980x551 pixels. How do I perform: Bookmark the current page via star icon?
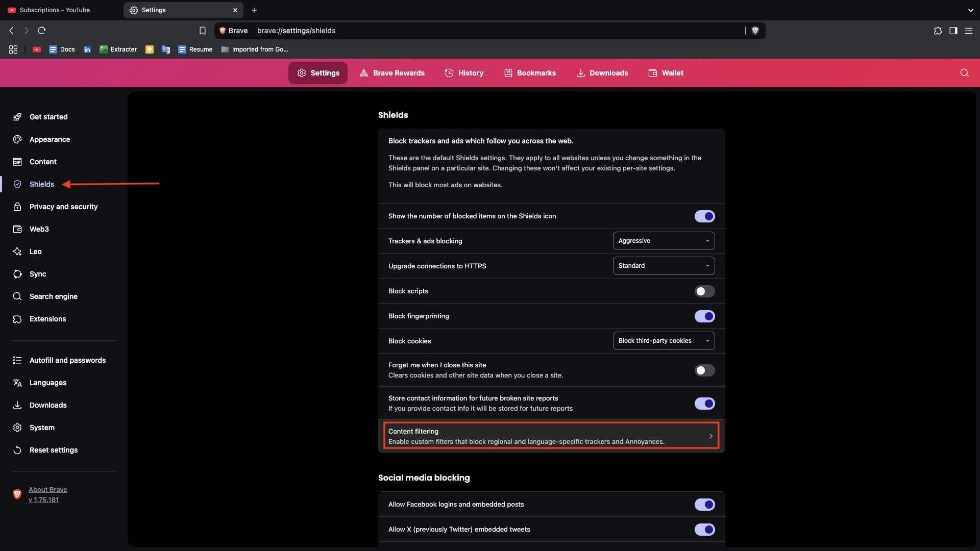click(x=203, y=31)
